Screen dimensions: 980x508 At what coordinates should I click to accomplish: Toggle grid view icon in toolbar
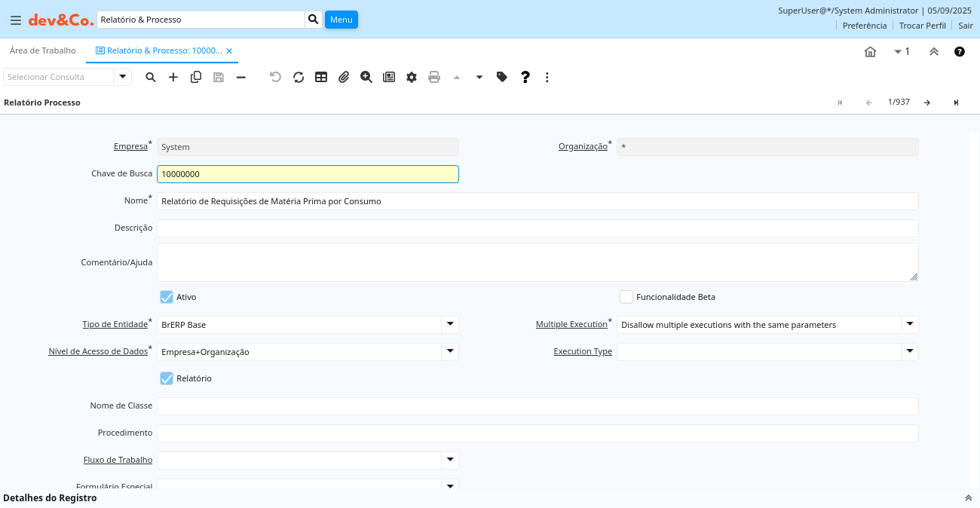tap(321, 77)
